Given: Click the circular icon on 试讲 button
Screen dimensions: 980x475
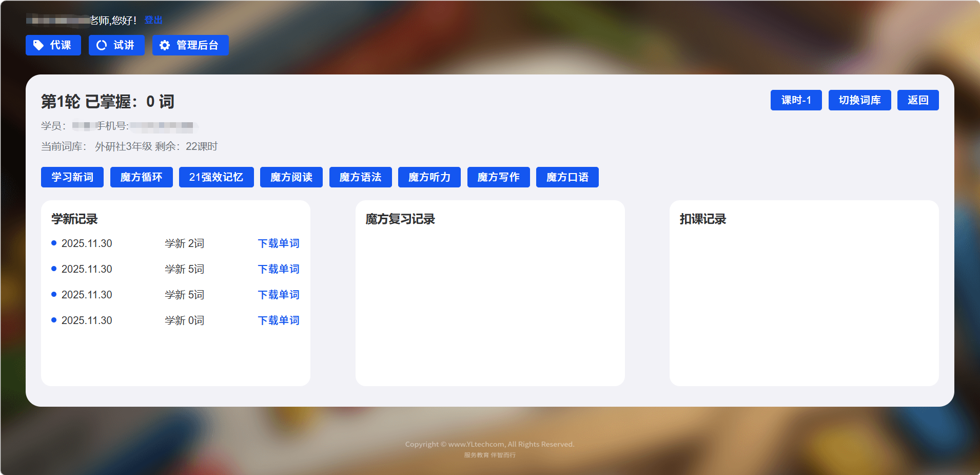Looking at the screenshot, I should coord(102,45).
